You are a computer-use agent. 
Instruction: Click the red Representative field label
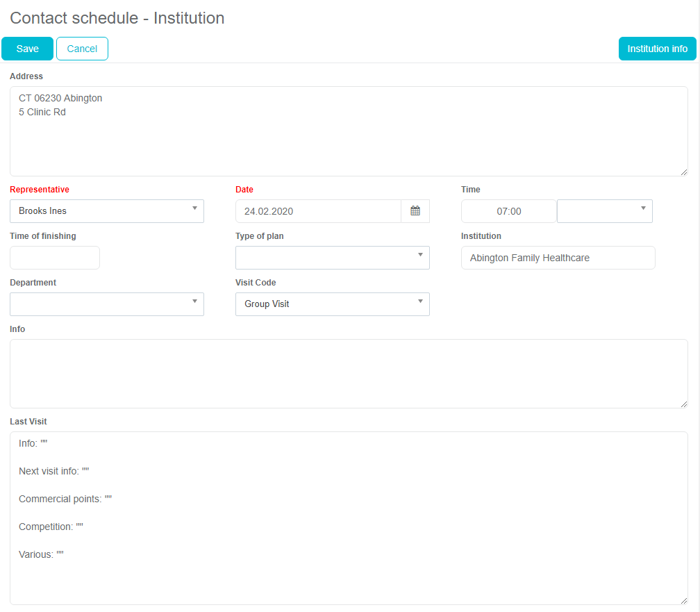[40, 190]
